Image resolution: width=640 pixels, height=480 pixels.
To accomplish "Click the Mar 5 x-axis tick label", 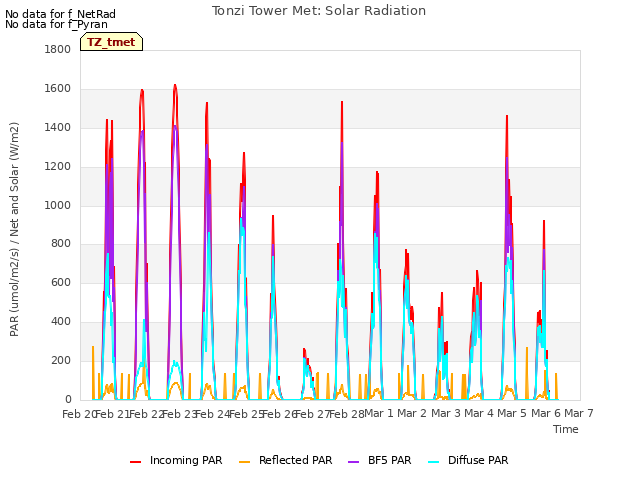I will [x=512, y=413].
